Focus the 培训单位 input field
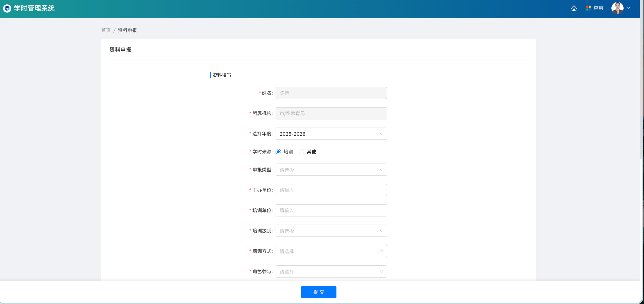Image resolution: width=644 pixels, height=304 pixels. pyautogui.click(x=331, y=210)
